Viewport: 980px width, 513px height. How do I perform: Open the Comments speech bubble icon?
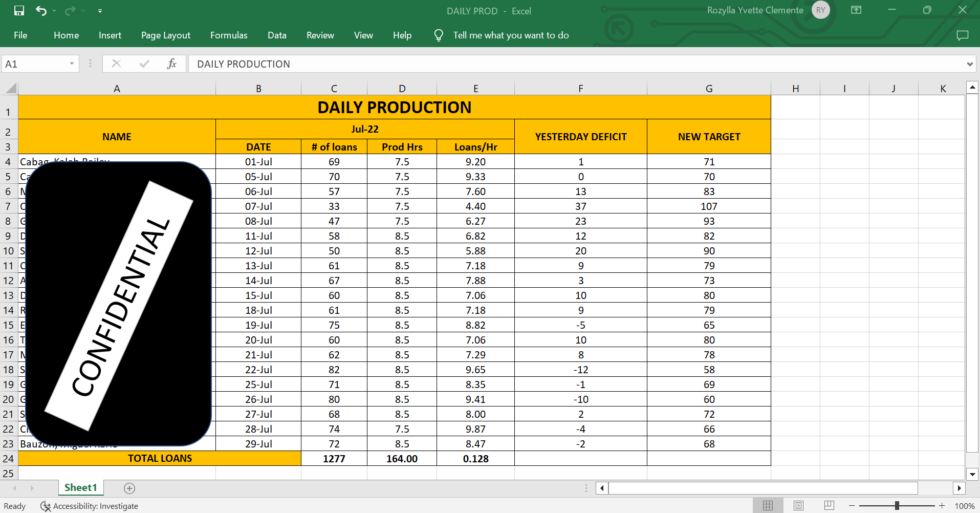pyautogui.click(x=962, y=35)
